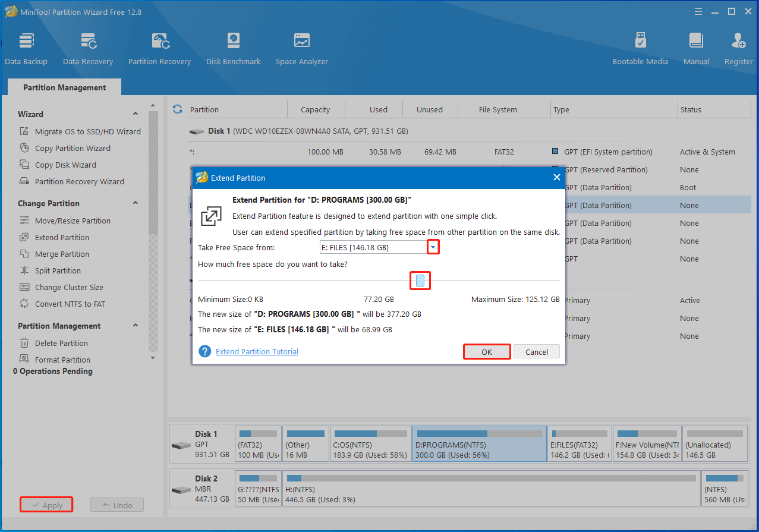Select the F:New Volume block in disk map

coord(647,444)
